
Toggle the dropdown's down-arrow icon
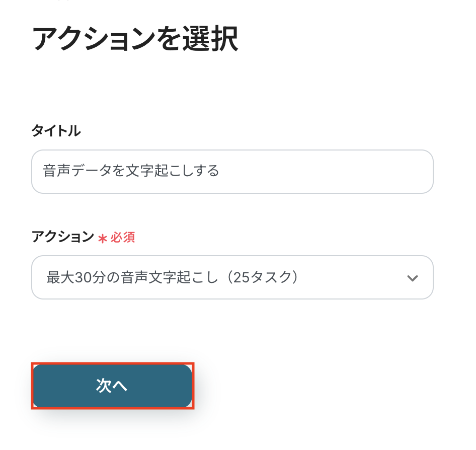(413, 278)
